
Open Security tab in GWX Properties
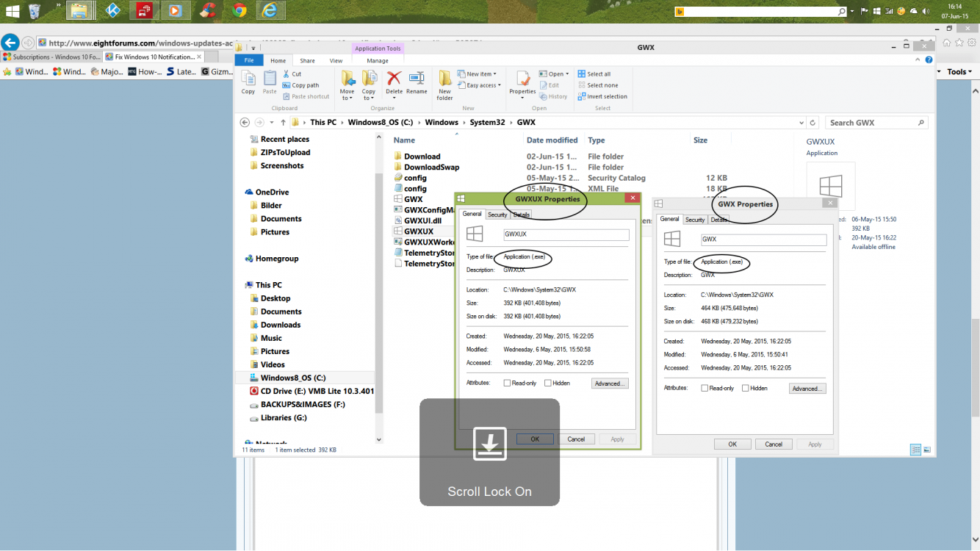tap(695, 219)
